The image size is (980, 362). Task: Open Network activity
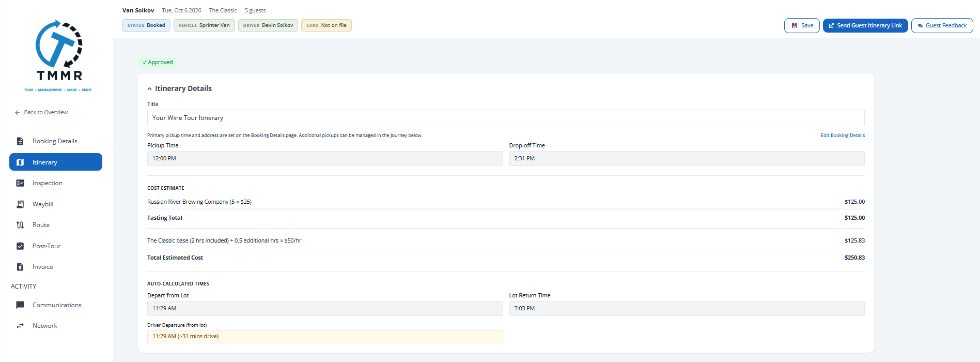coord(55,326)
